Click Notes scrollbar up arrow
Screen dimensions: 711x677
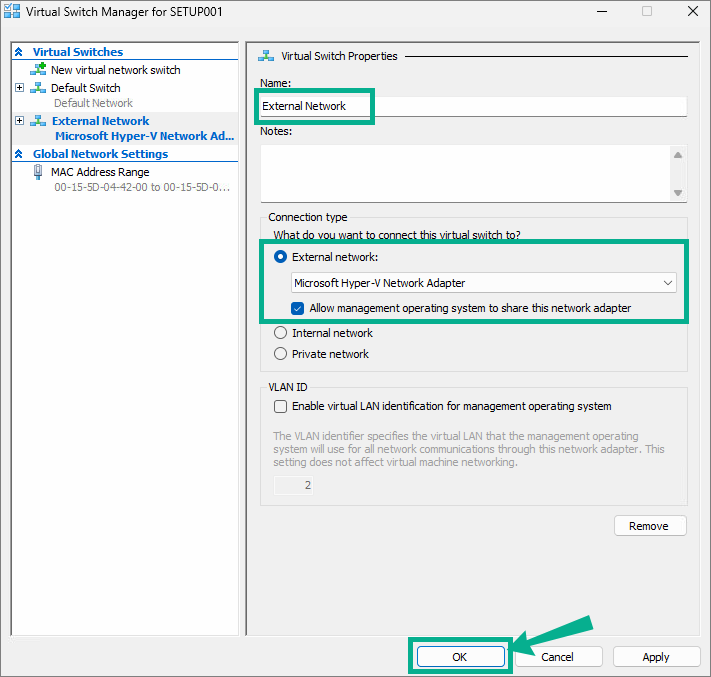pyautogui.click(x=678, y=155)
